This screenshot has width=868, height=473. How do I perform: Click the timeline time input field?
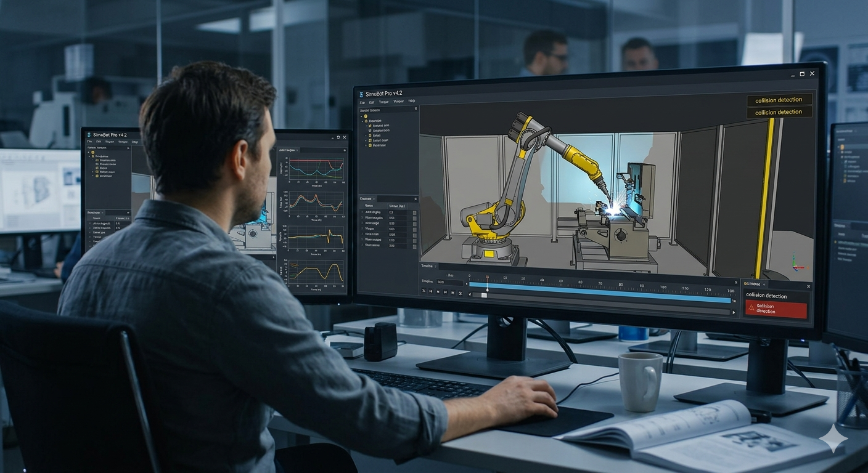(449, 282)
